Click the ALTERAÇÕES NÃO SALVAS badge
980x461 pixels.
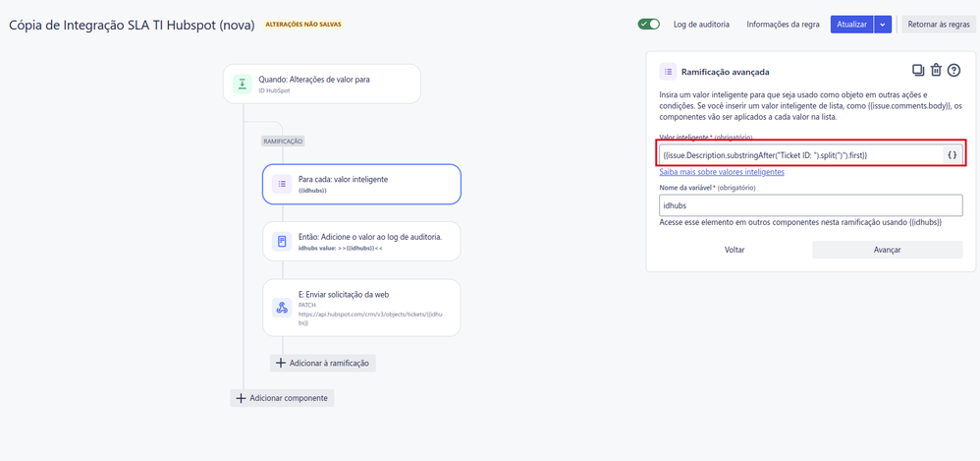(303, 25)
